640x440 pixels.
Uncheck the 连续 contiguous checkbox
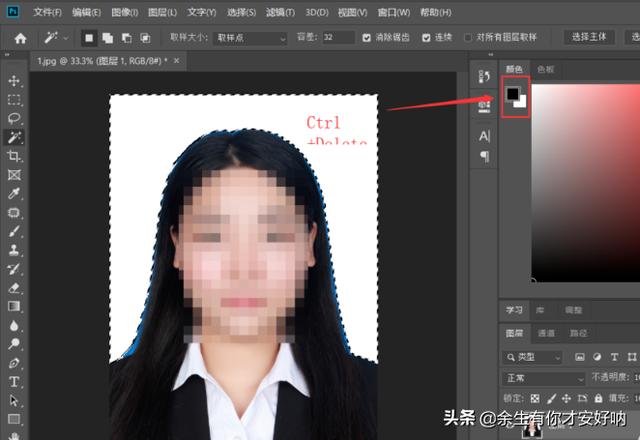coord(428,37)
